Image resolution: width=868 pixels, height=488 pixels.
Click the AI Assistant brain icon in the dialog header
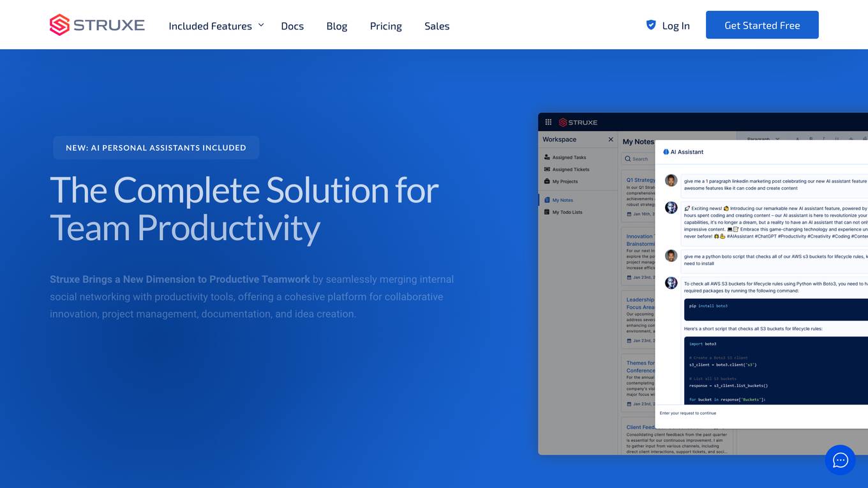click(x=666, y=152)
